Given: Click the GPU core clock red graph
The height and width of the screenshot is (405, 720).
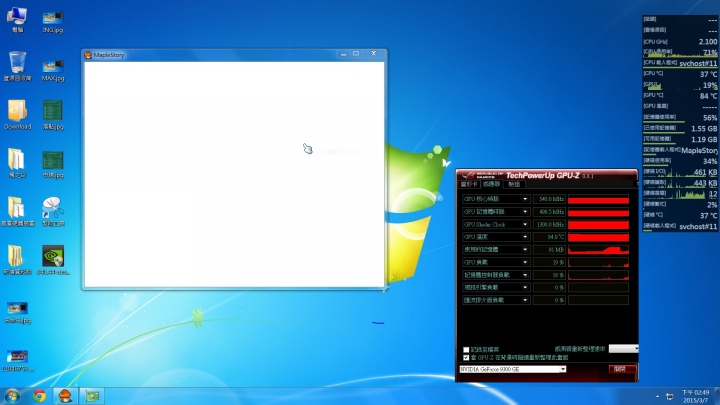Looking at the screenshot, I should click(598, 199).
